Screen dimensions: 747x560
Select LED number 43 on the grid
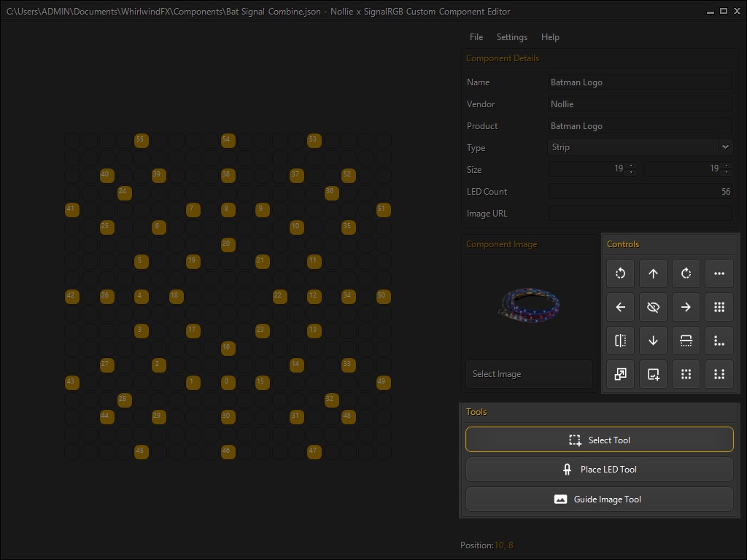[72, 382]
